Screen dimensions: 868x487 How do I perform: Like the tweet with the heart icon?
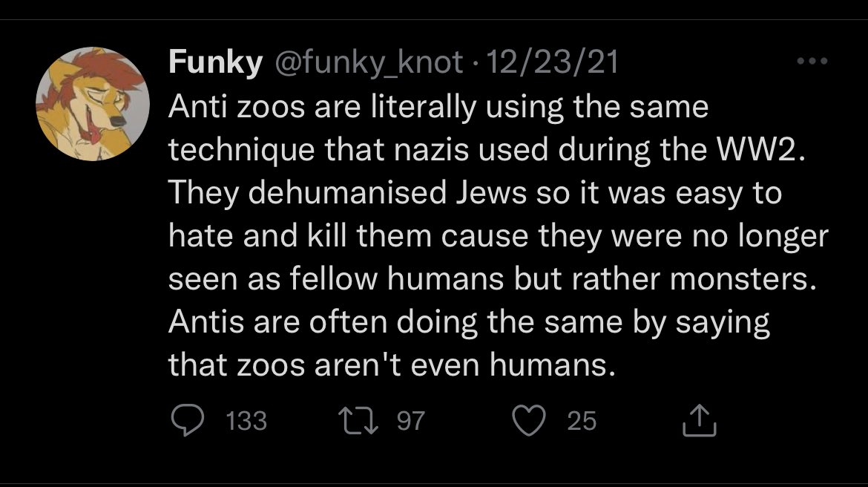pos(529,420)
